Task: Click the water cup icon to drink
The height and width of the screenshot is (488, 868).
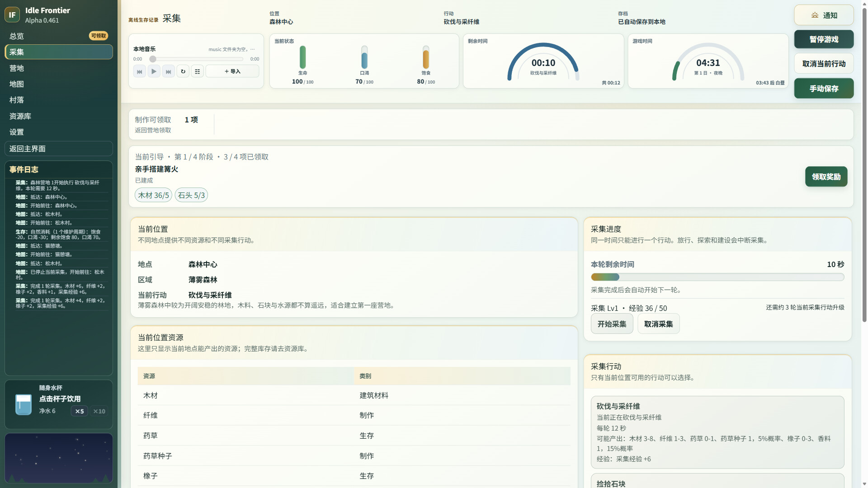Action: [x=23, y=404]
